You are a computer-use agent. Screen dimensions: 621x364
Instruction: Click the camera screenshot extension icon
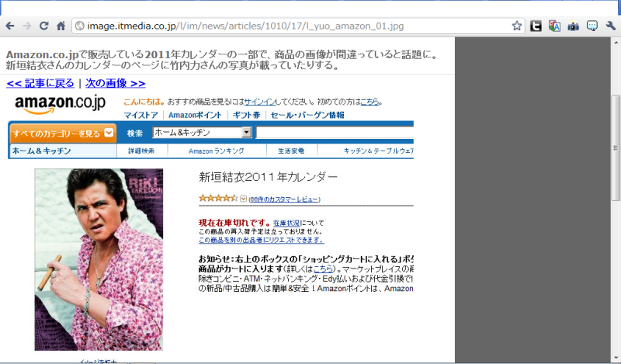574,26
